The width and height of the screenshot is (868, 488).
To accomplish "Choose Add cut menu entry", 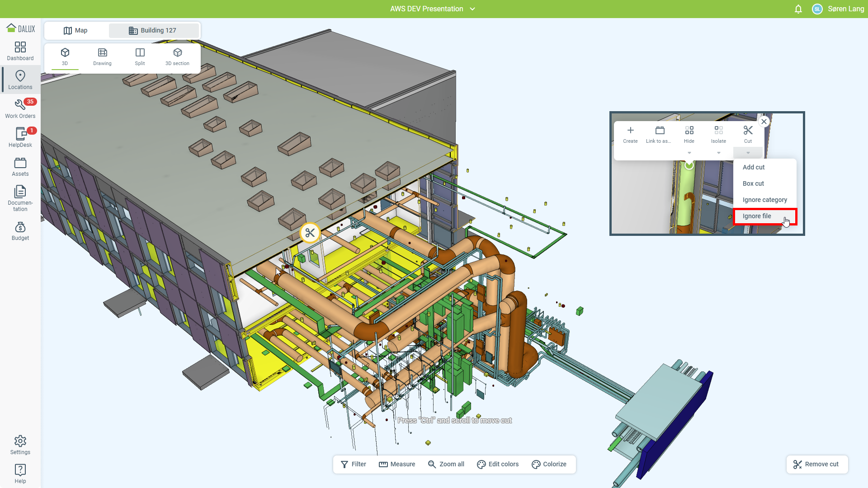I will click(x=765, y=167).
